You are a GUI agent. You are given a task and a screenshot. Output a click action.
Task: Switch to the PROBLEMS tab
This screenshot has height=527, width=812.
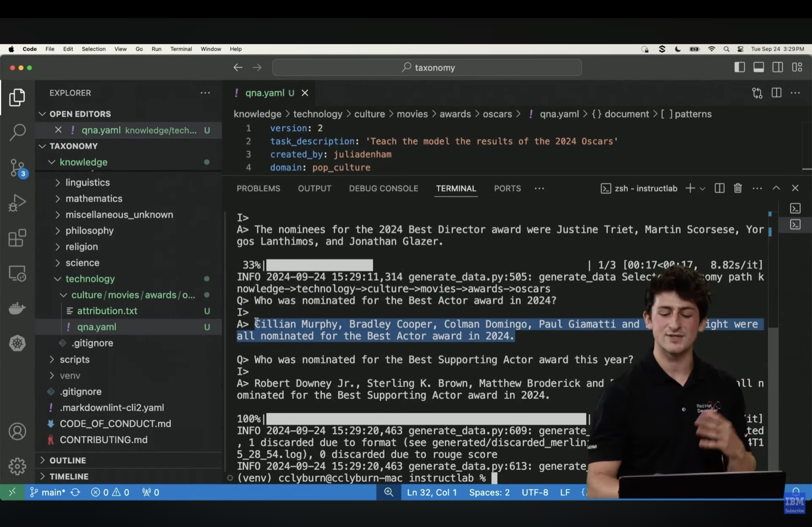point(258,189)
